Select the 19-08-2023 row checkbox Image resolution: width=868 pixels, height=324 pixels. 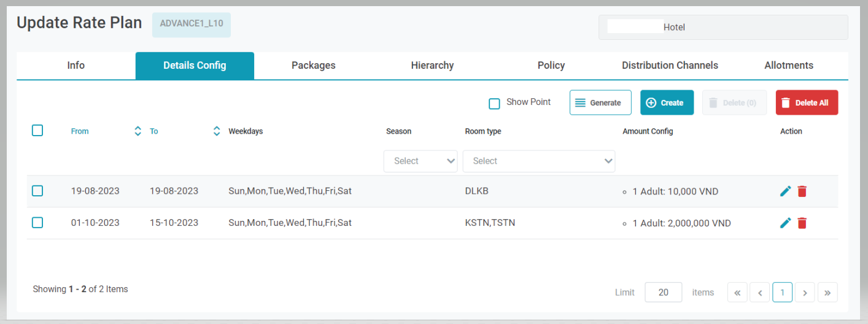click(37, 191)
